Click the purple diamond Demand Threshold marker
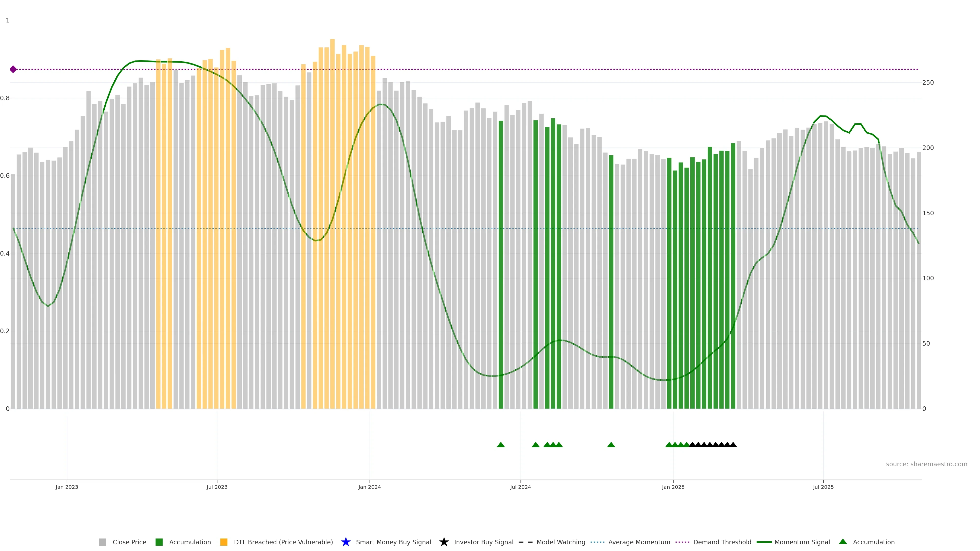The width and height of the screenshot is (980, 551). point(13,69)
